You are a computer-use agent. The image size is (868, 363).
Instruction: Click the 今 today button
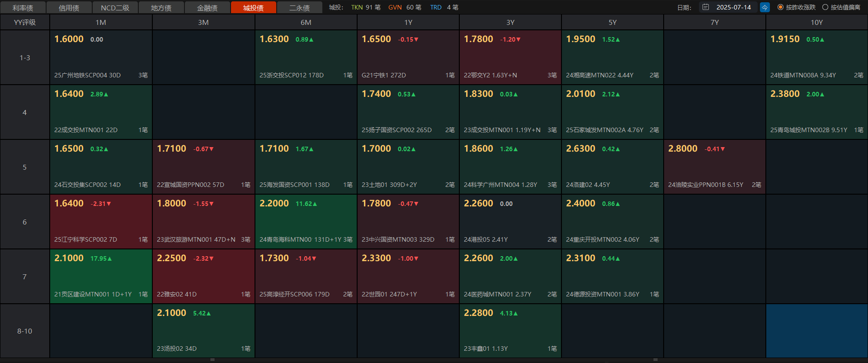click(765, 7)
